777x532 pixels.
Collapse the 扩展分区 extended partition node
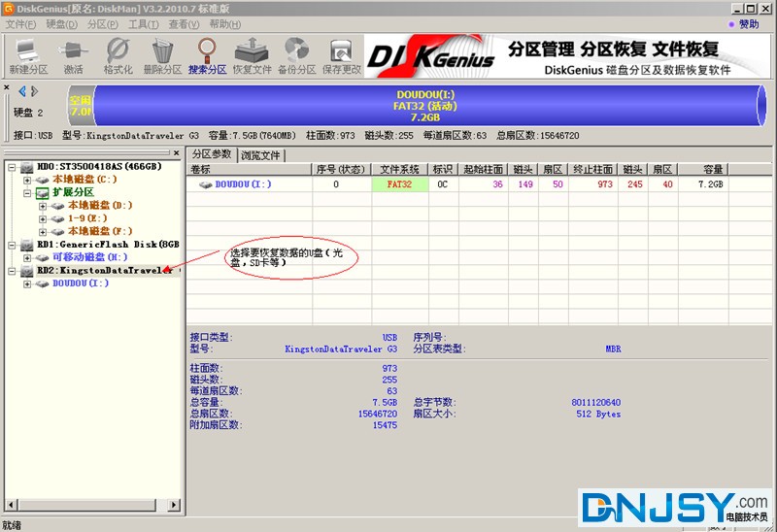pos(27,193)
